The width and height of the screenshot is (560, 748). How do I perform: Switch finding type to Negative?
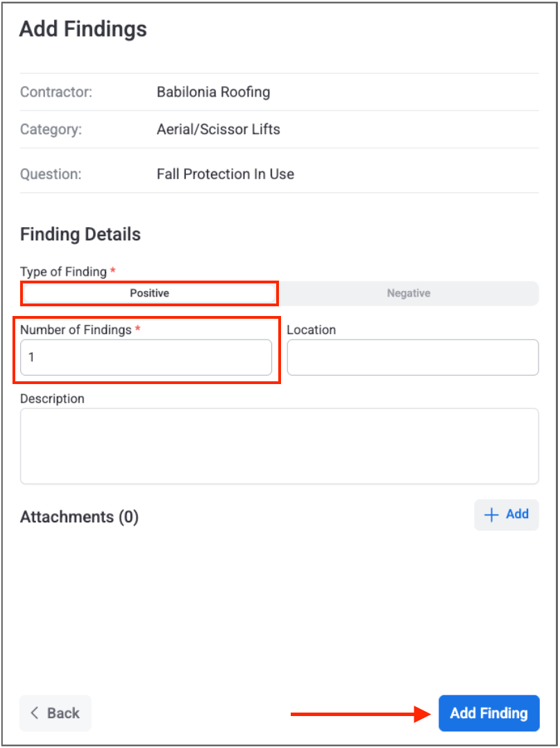click(x=408, y=293)
